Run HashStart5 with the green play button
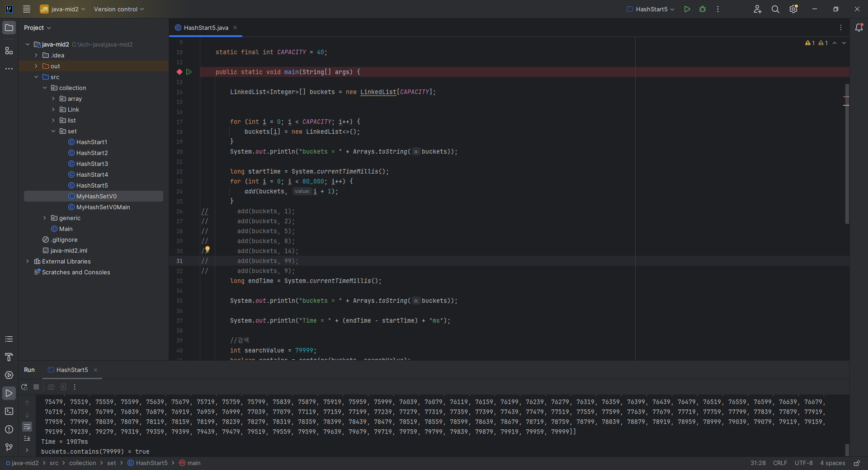Viewport: 868px width, 470px height. [x=687, y=9]
